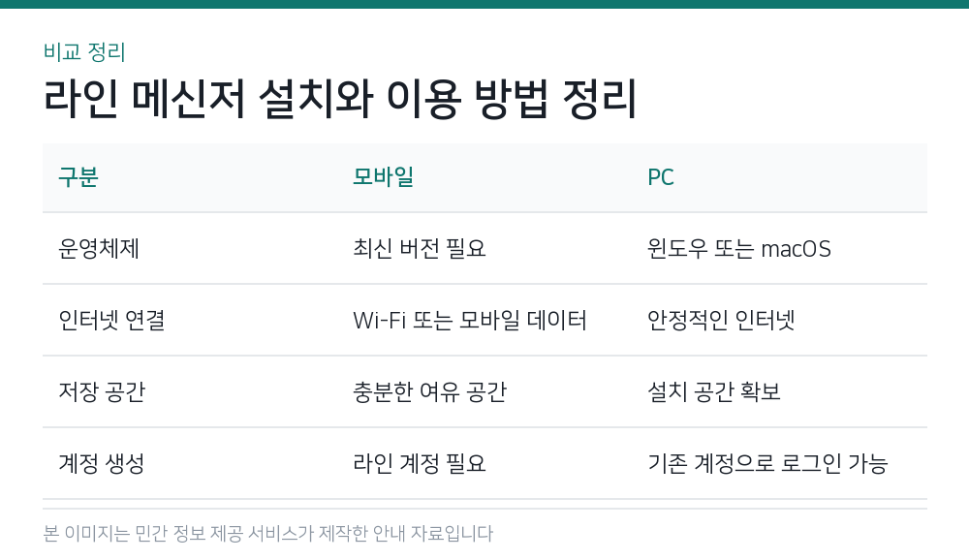Click the footer note '본 이미지는 민간 정보 제공 서비스가 제작한 안내 자료입니다'
The height and width of the screenshot is (560, 969).
268,534
